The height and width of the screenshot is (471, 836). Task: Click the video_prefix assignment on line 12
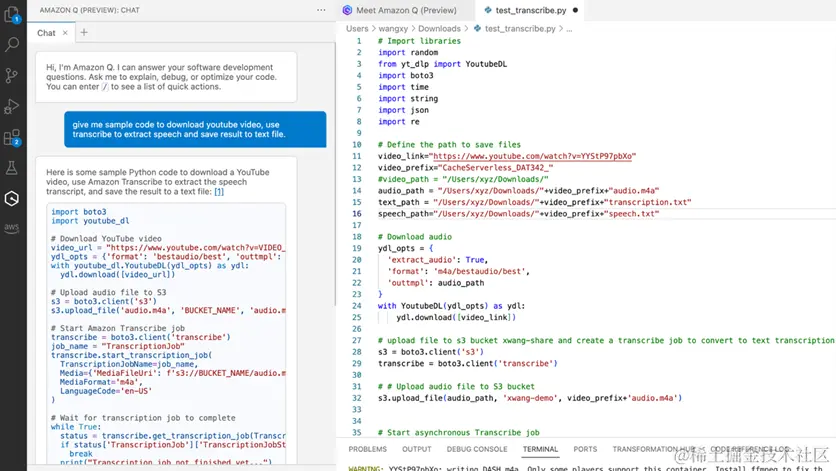click(465, 168)
